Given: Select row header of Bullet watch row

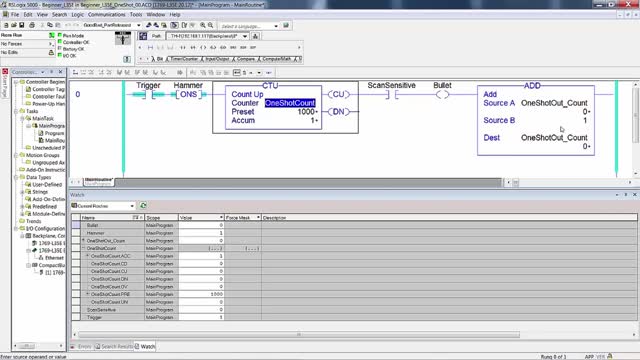Looking at the screenshot, I should click(76, 225).
